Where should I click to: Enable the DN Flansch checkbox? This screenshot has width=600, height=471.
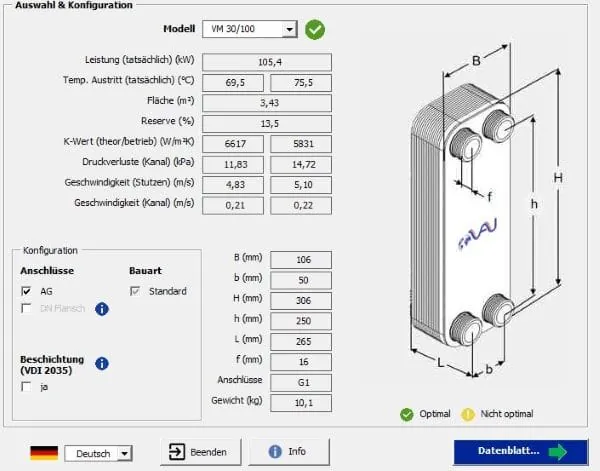click(26, 308)
